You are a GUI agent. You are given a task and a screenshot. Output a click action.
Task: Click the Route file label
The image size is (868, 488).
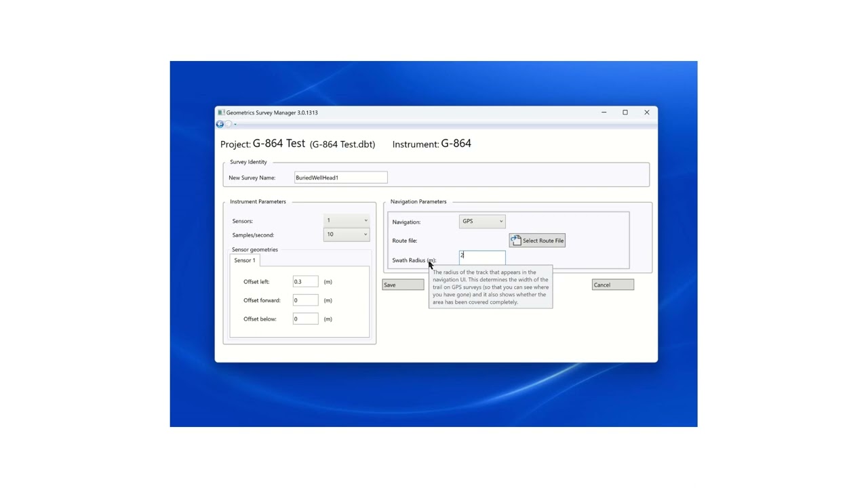405,241
